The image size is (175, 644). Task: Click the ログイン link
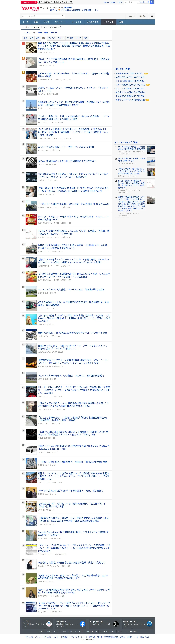coord(54,10)
